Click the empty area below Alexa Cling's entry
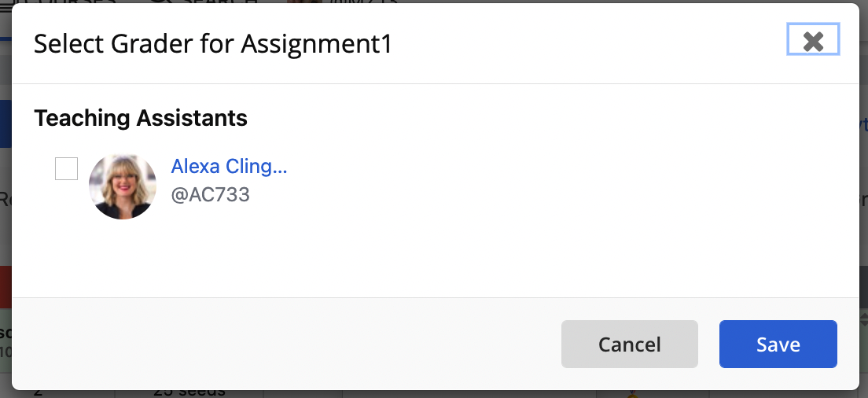This screenshot has height=398, width=868. click(x=435, y=259)
